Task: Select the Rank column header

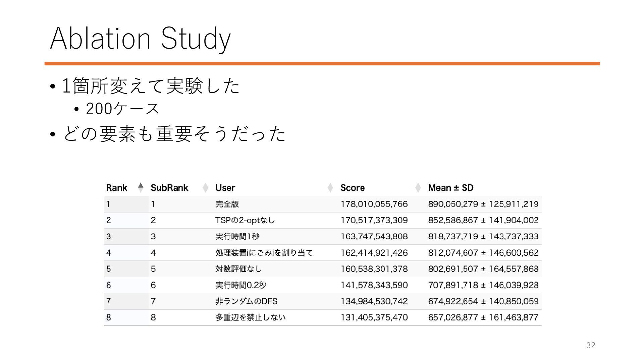Action: 116,188
